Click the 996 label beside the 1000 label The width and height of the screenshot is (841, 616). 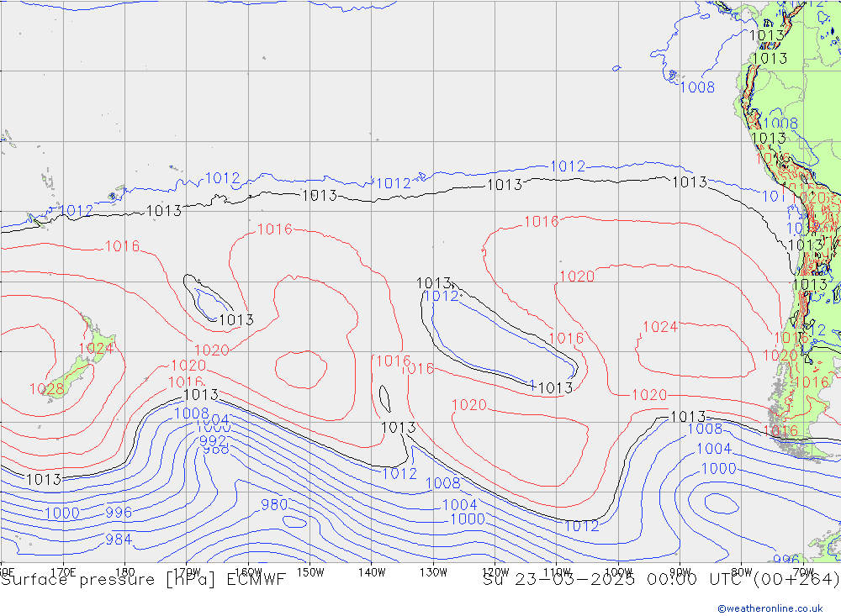[119, 513]
